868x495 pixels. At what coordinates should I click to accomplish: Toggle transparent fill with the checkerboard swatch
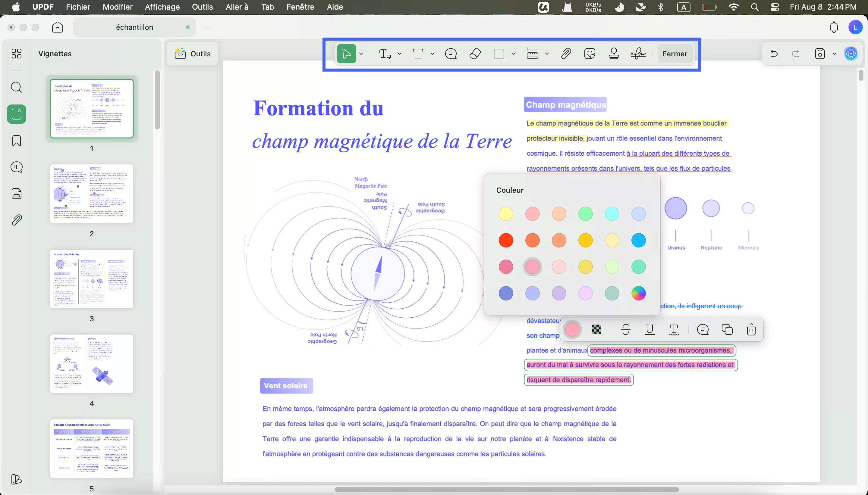596,329
